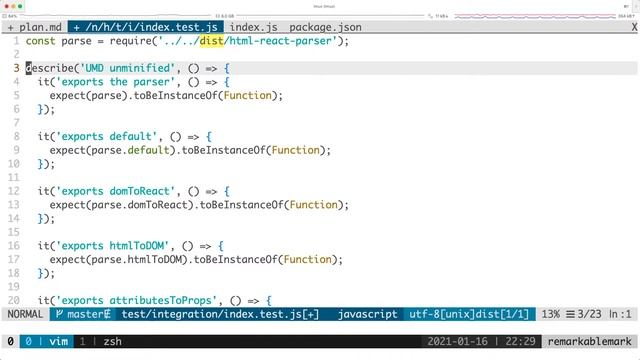Click the 'exports domToReact' test string
Screen dimensions: 640x360
click(x=116, y=191)
